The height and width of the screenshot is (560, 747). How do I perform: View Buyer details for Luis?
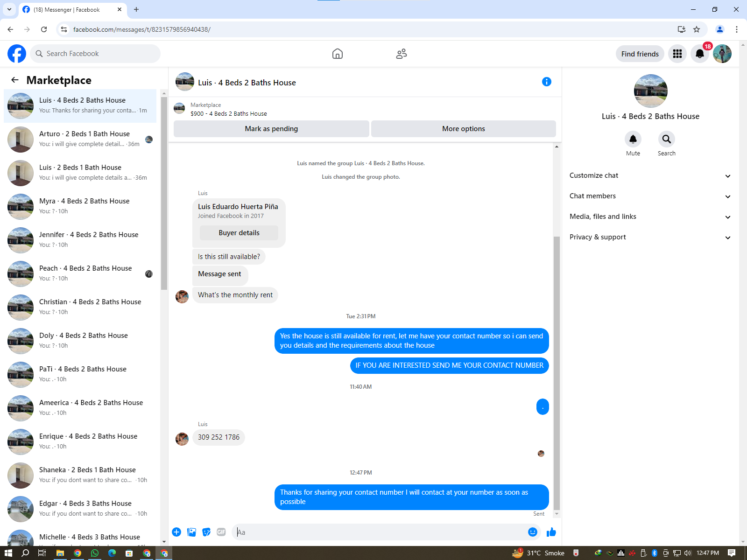tap(239, 233)
